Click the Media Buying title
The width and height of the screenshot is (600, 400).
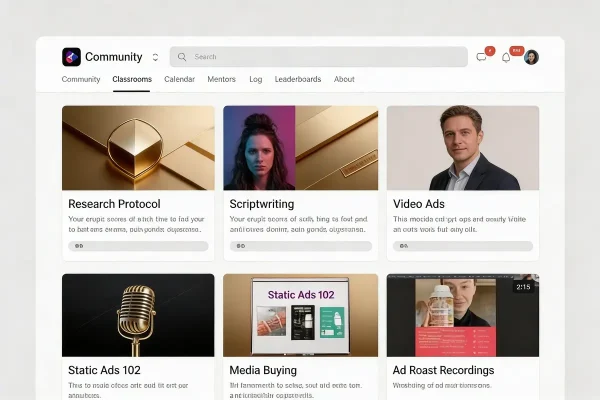point(263,370)
